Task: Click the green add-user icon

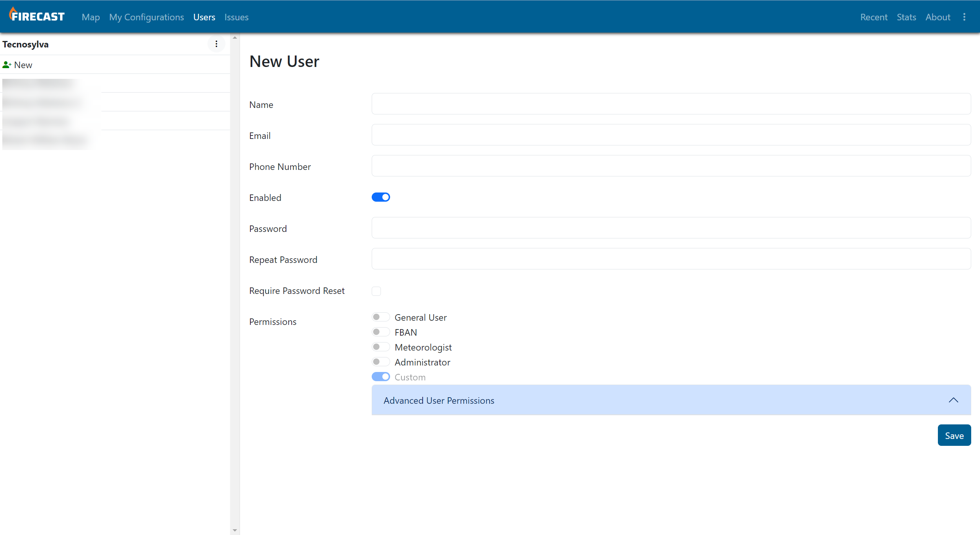Action: [x=7, y=65]
